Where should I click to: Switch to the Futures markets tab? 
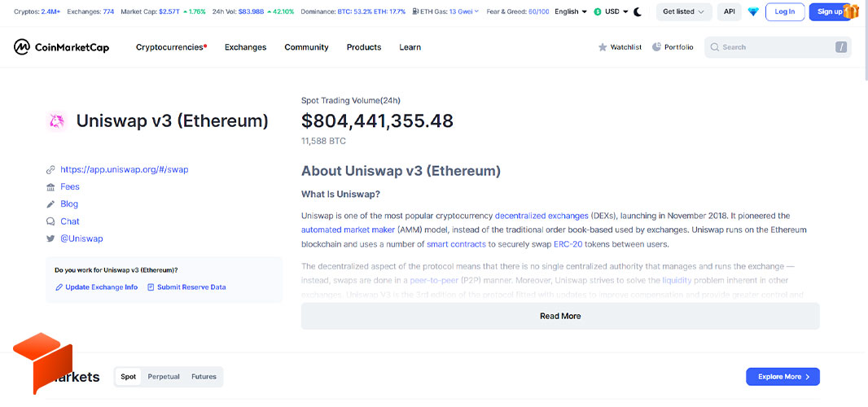204,377
